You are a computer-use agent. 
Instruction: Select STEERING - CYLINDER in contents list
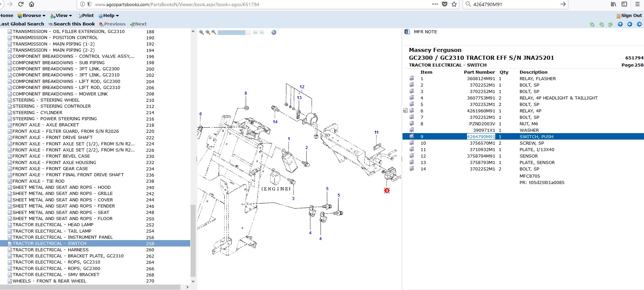37,112
